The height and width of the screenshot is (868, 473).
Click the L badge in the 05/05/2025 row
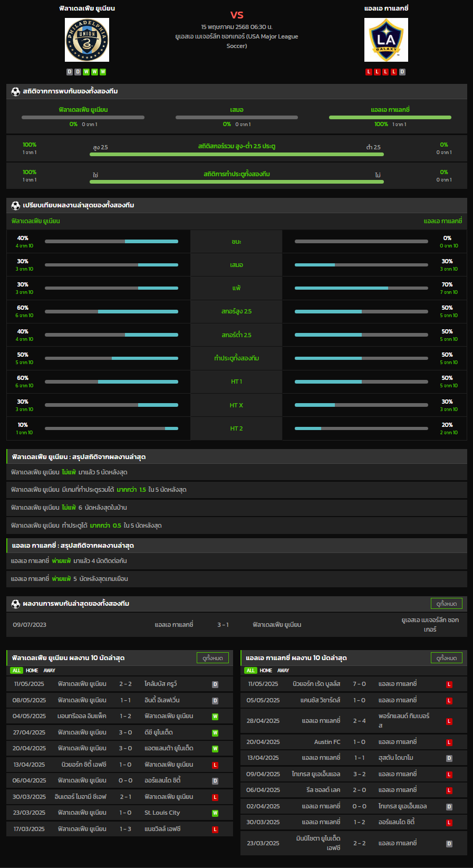449,701
